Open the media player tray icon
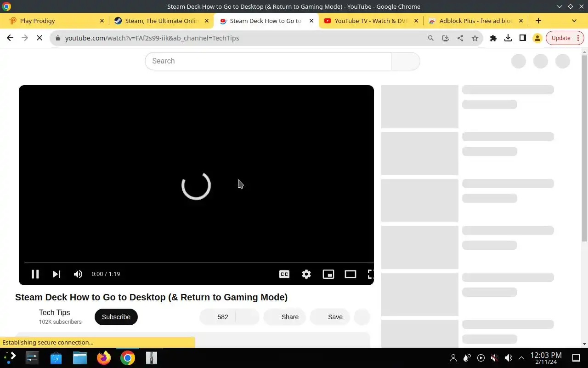The height and width of the screenshot is (368, 588). click(481, 358)
